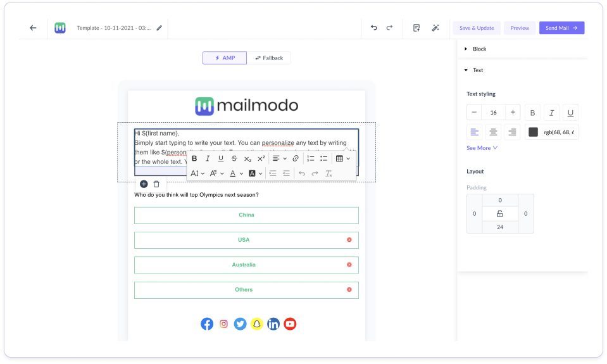607x364 pixels.
Task: Select the USA poll option button
Action: (x=246, y=240)
